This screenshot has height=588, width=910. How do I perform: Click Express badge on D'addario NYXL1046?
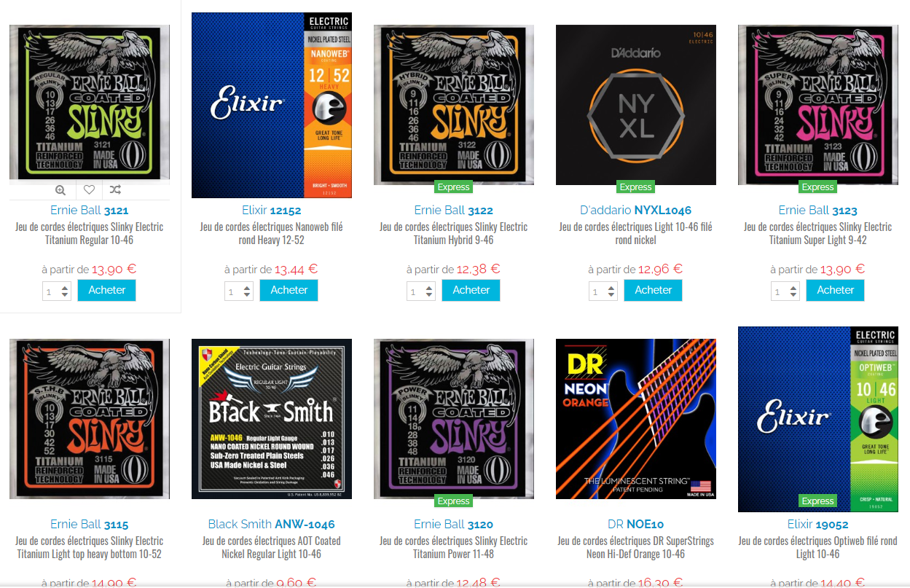point(635,187)
